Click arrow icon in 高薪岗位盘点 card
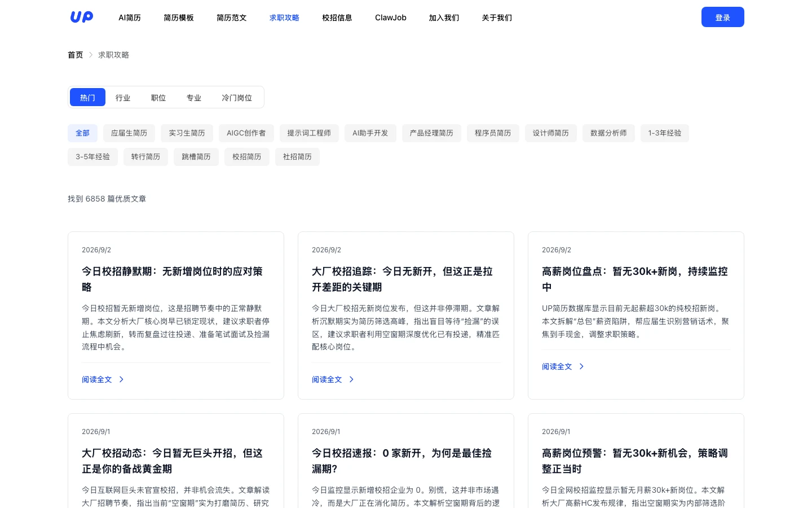Screen dimensions: 812x508 (581, 366)
